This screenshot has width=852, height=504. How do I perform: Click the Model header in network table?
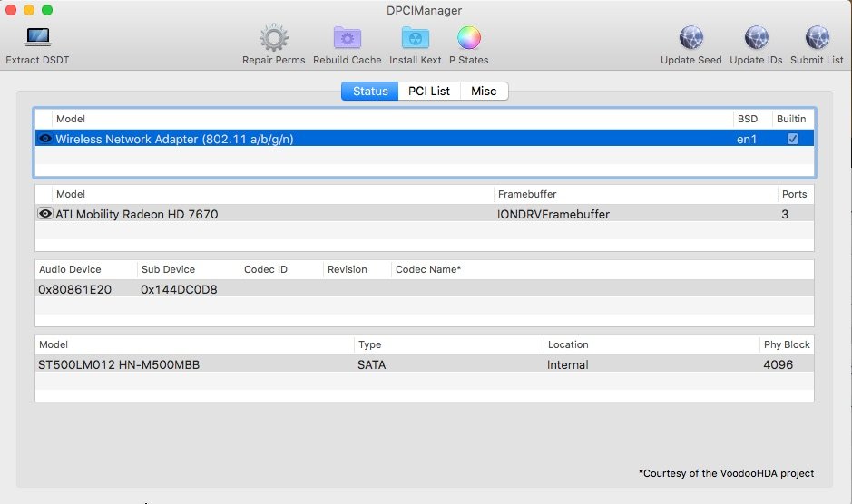click(x=71, y=119)
